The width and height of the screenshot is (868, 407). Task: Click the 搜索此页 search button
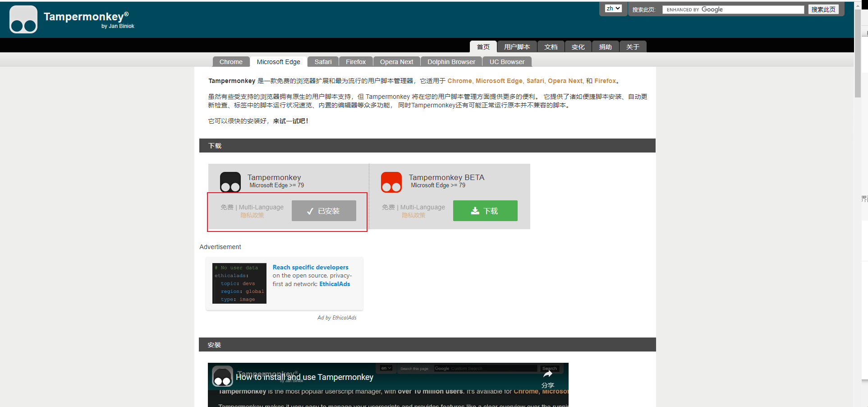[x=823, y=9]
